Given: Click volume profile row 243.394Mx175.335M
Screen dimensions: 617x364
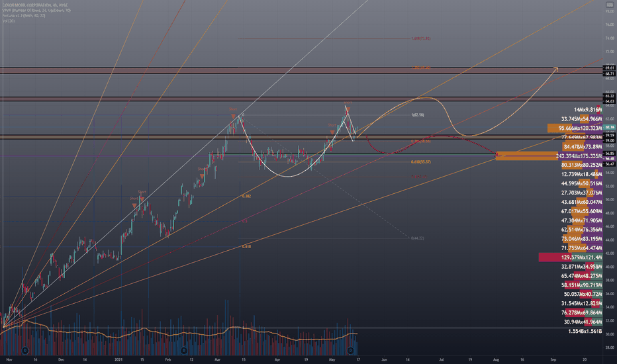Looking at the screenshot, I should (549, 156).
